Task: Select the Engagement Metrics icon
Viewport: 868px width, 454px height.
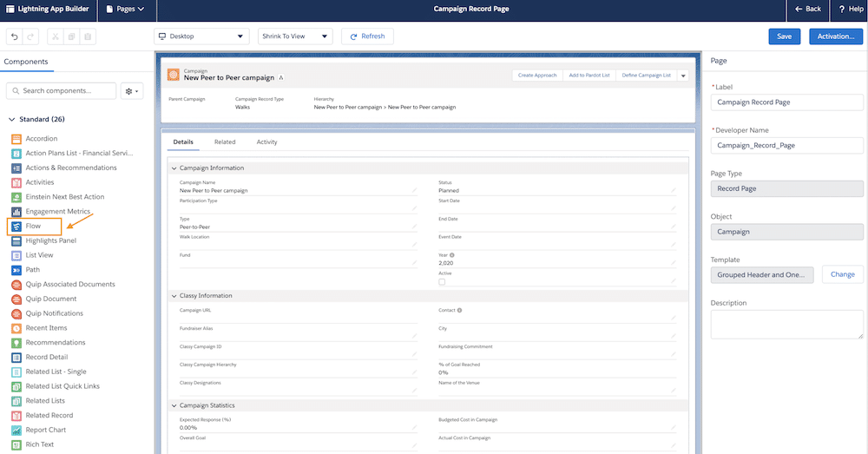Action: [16, 212]
